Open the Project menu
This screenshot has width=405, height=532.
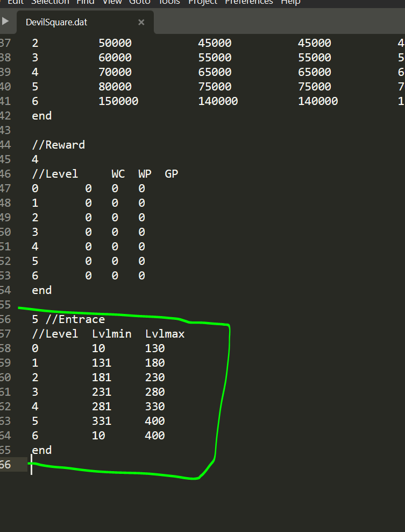(202, 2)
